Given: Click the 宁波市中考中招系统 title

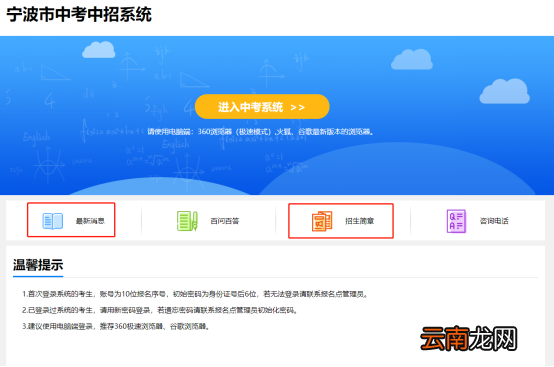Looking at the screenshot, I should pos(79,15).
